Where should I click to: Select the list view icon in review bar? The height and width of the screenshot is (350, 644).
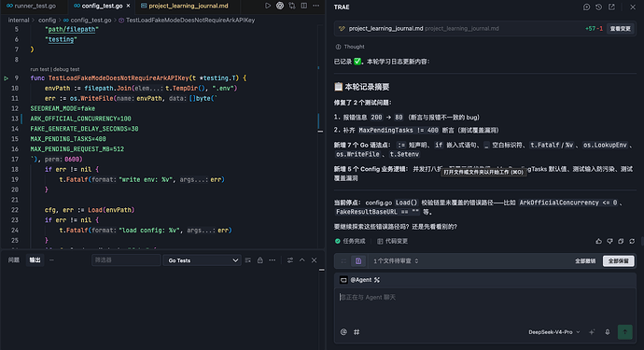tap(343, 260)
